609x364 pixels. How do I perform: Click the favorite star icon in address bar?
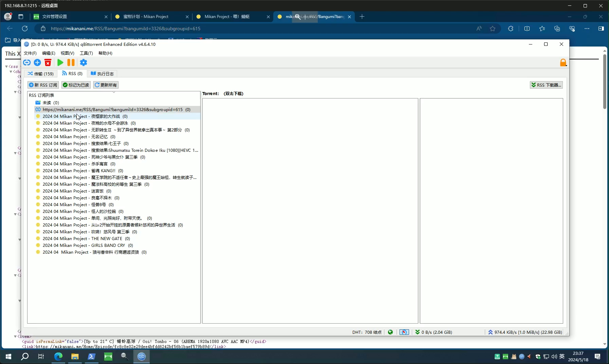pyautogui.click(x=493, y=29)
